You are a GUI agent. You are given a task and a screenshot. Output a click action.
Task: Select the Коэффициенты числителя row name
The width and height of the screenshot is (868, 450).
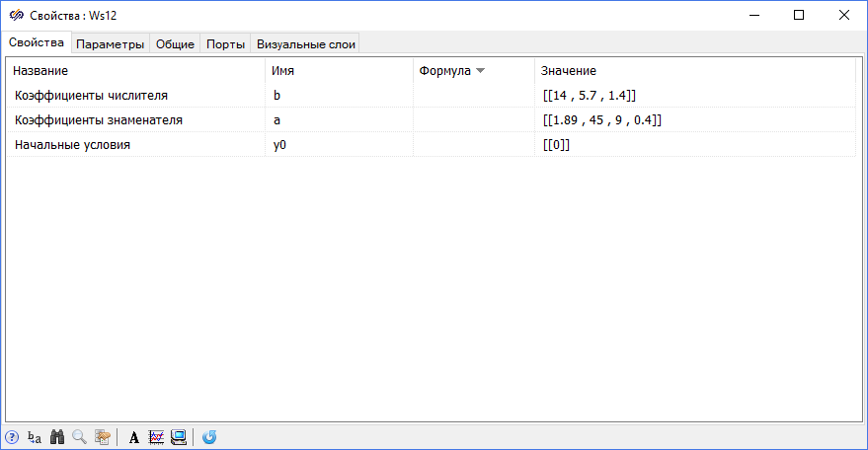point(91,96)
